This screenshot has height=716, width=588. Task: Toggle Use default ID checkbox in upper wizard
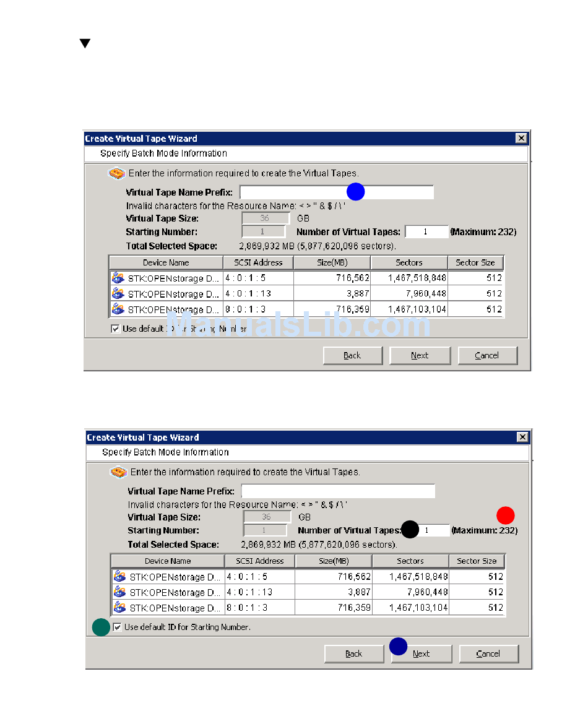point(115,329)
